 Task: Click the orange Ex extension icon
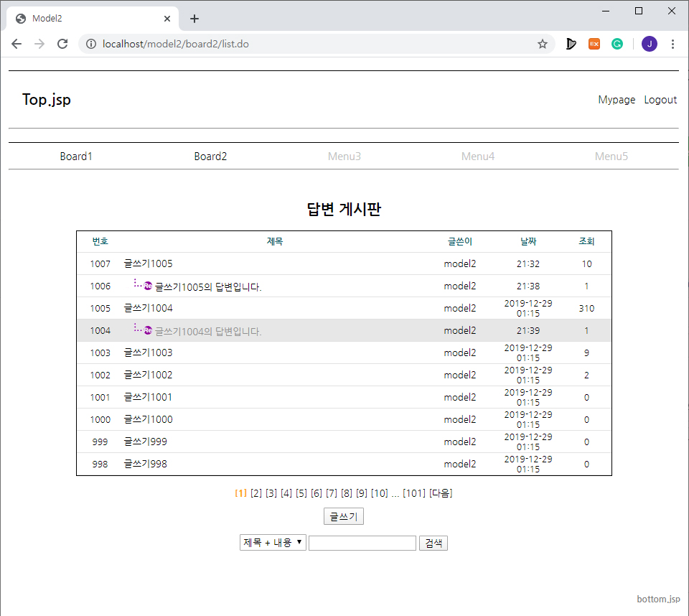(x=594, y=44)
